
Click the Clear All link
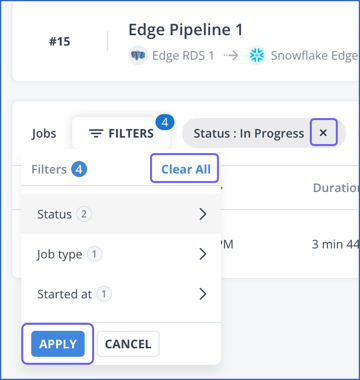coord(186,169)
